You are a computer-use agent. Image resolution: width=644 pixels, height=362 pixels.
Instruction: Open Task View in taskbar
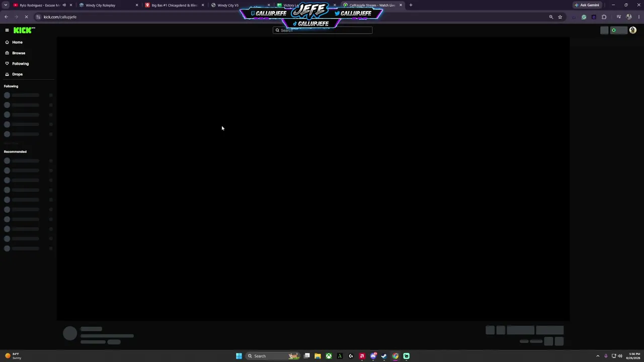(x=306, y=356)
